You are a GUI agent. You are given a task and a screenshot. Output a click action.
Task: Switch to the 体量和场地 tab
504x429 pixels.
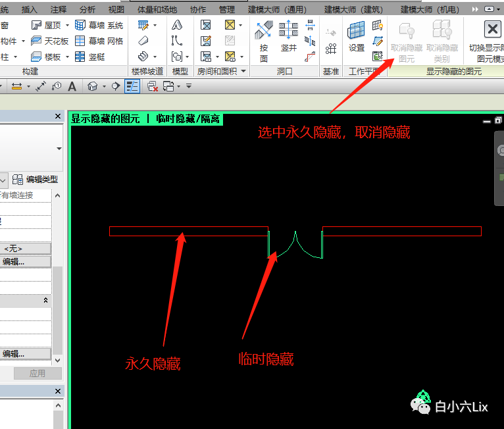click(157, 9)
